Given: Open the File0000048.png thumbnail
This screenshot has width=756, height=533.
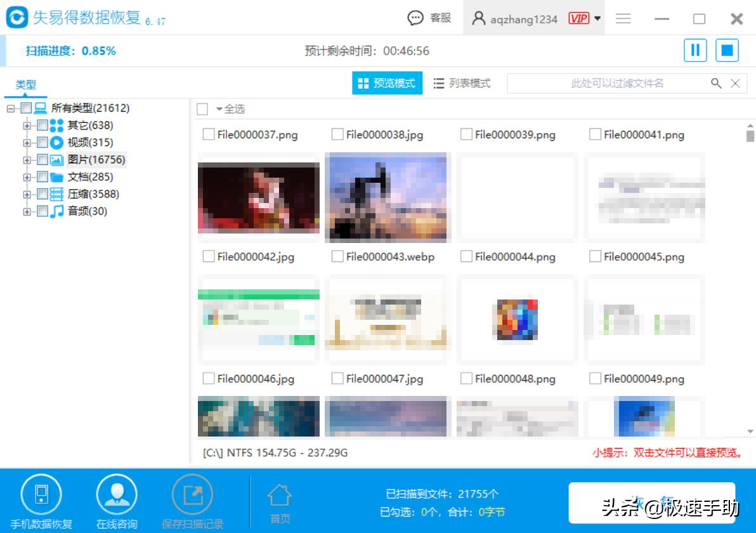Looking at the screenshot, I should click(x=515, y=417).
